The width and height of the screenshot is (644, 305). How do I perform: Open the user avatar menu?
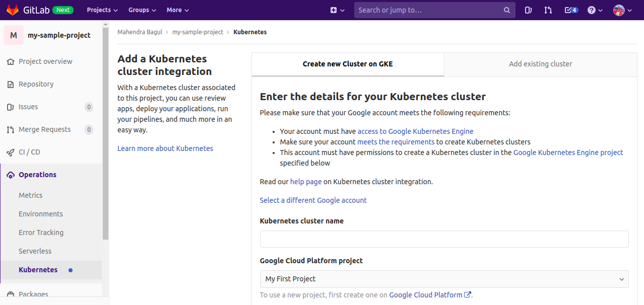pyautogui.click(x=622, y=10)
